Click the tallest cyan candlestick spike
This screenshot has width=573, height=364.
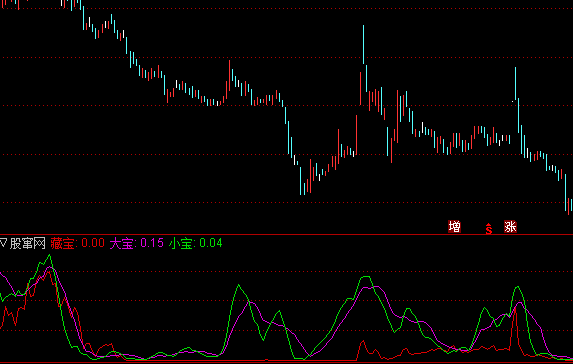point(363,45)
